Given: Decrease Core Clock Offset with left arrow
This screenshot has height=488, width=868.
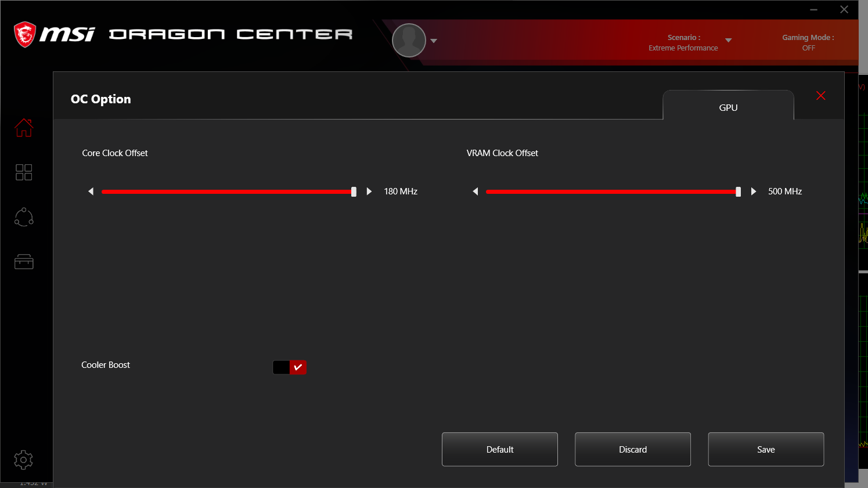Looking at the screenshot, I should click(x=91, y=191).
